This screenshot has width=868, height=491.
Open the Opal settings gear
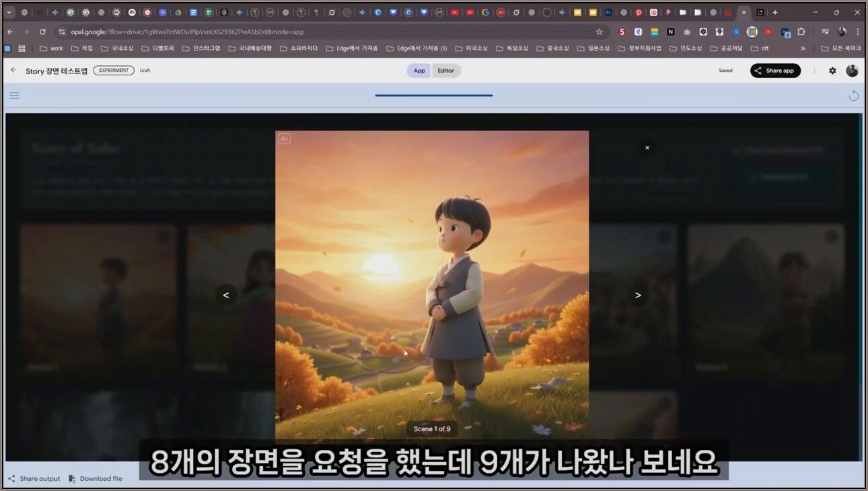pos(832,71)
